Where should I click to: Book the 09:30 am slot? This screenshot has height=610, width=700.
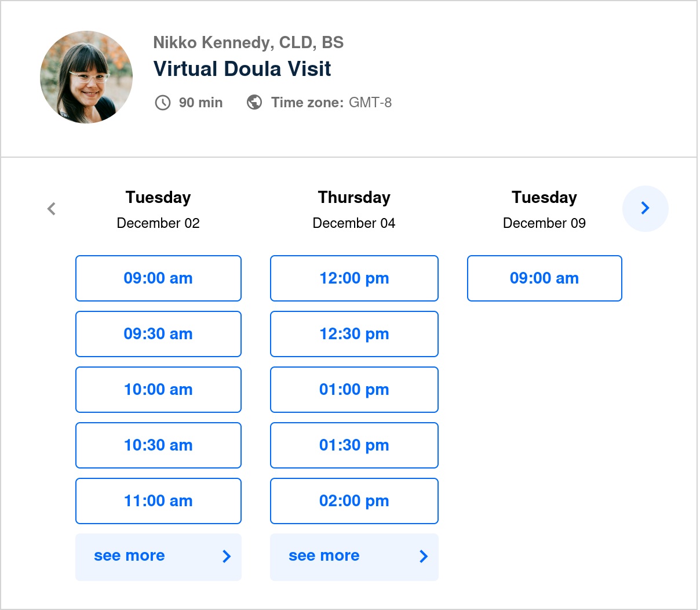coord(158,334)
